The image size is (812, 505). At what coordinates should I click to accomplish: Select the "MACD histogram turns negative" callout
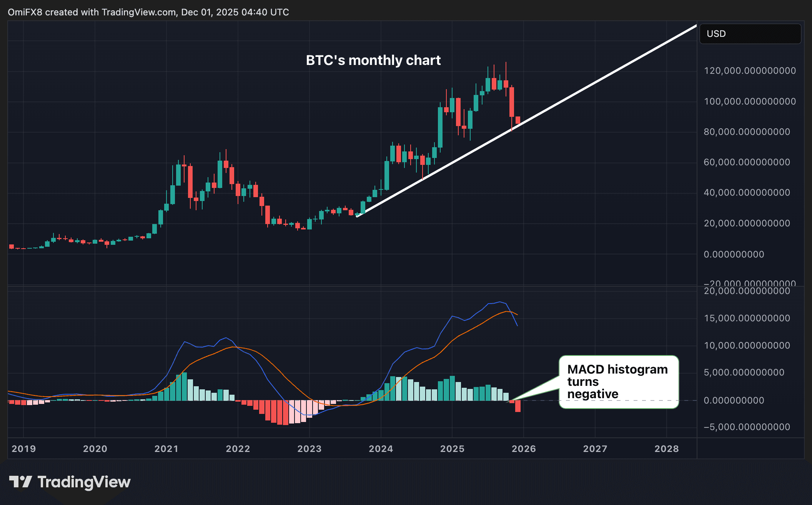pyautogui.click(x=618, y=381)
